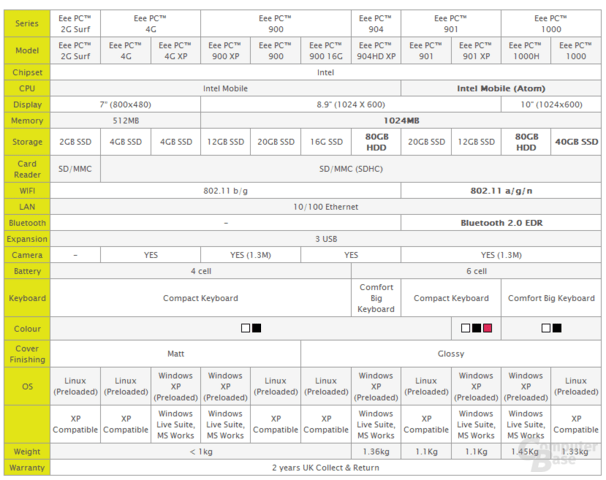Select the 'Series' row header
Image resolution: width=606 pixels, height=480 pixels.
[27, 24]
